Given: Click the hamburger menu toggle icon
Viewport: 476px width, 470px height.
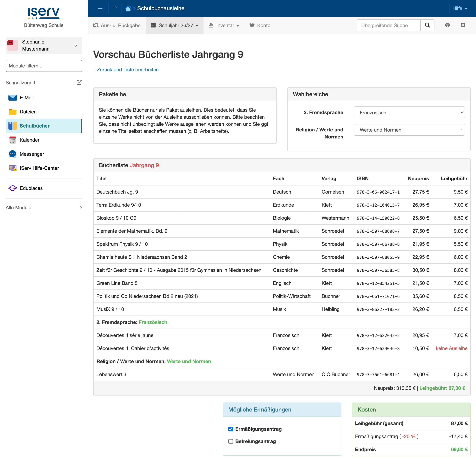Looking at the screenshot, I should (100, 9).
